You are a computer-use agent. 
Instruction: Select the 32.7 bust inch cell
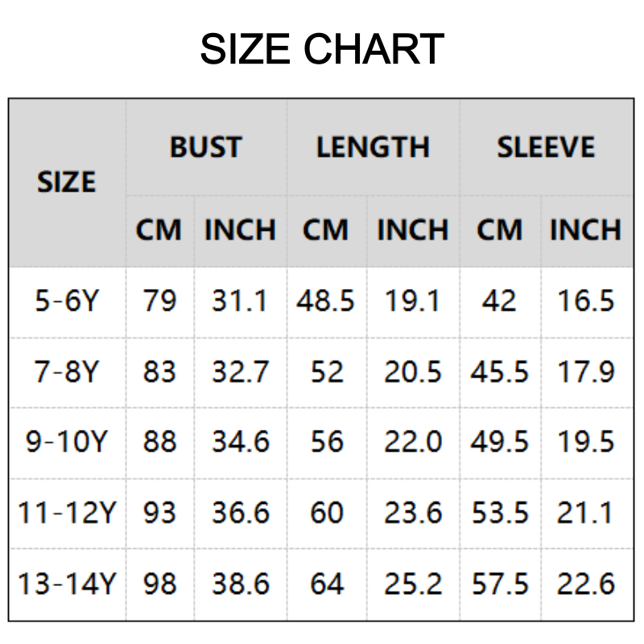point(240,372)
